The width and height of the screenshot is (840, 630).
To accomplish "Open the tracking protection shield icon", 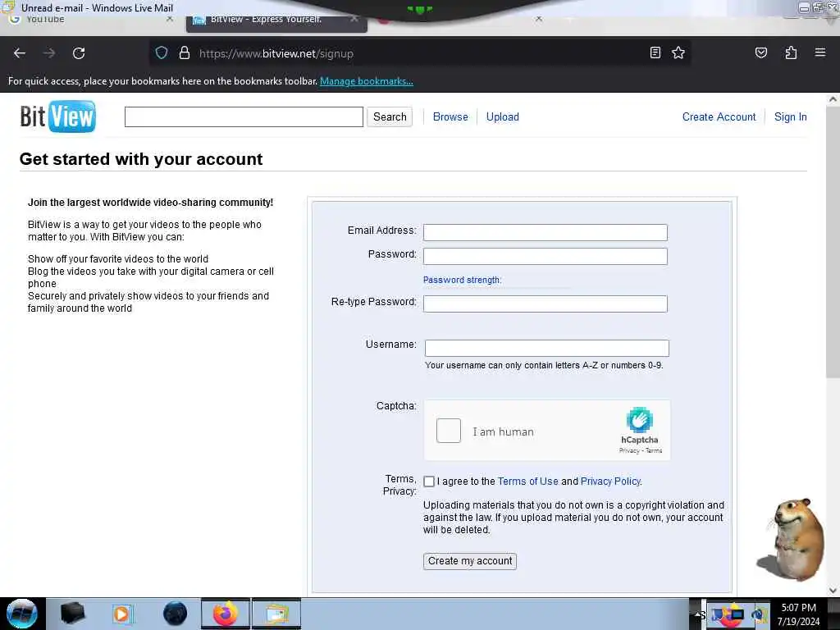I will pyautogui.click(x=162, y=53).
